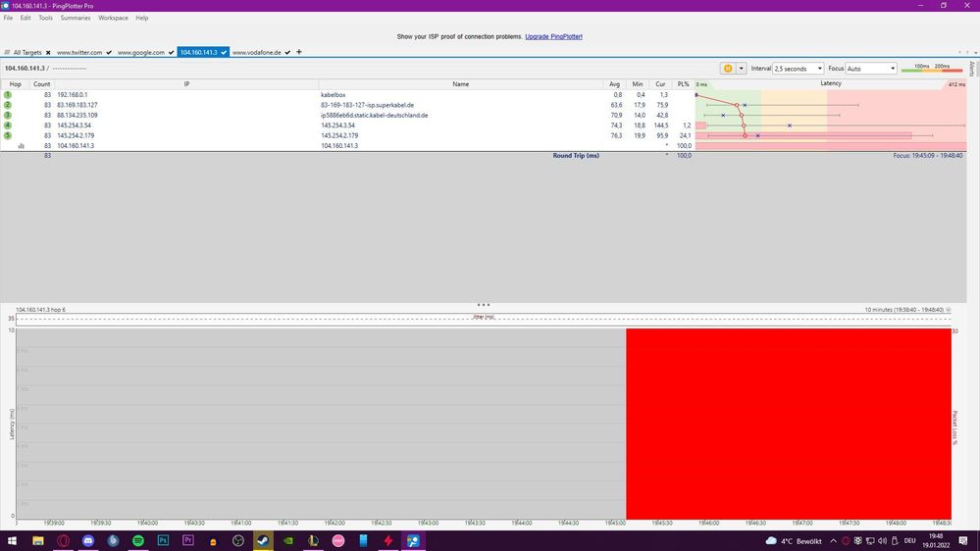Switch to the www.vodafone.de tab

257,53
